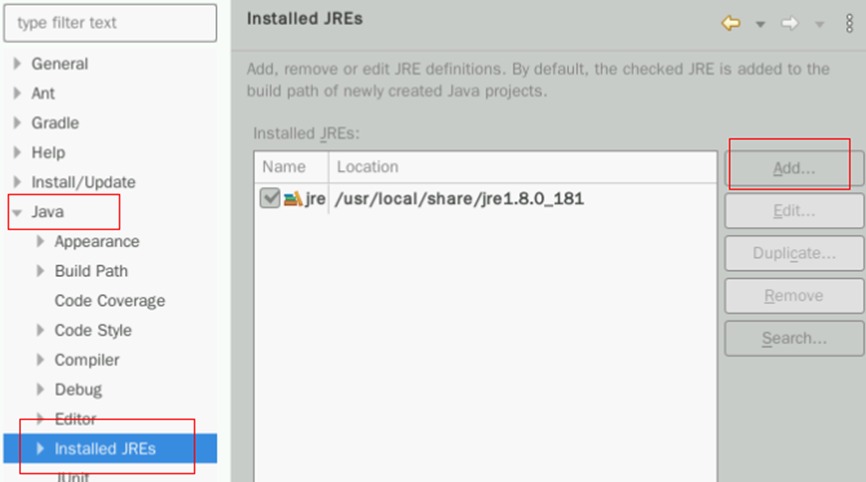Click the back navigation arrow icon
This screenshot has height=482, width=866.
click(731, 24)
